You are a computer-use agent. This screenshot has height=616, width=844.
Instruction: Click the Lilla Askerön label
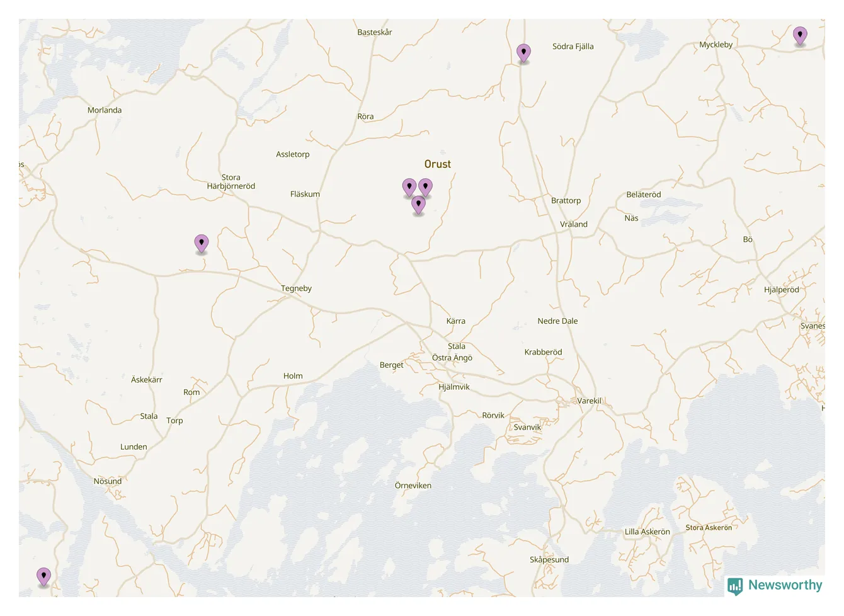click(x=647, y=532)
